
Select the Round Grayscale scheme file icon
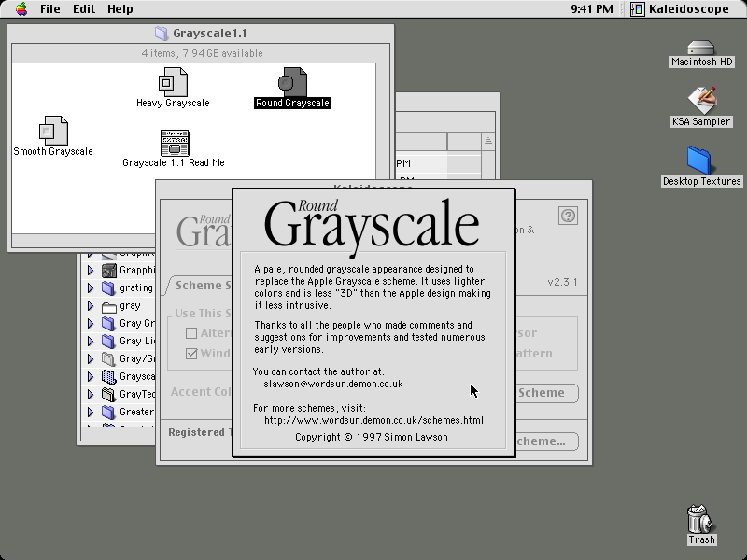(292, 82)
